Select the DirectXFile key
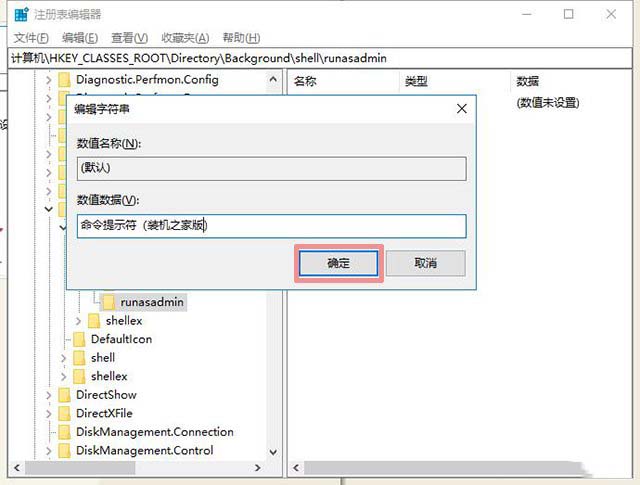Screen dimensions: 640x485 point(104,414)
